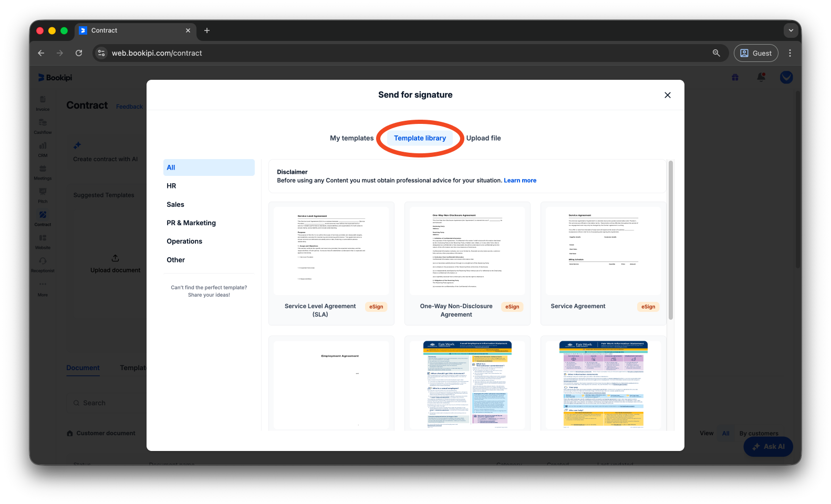
Task: Click the Ask AI button
Action: [768, 447]
